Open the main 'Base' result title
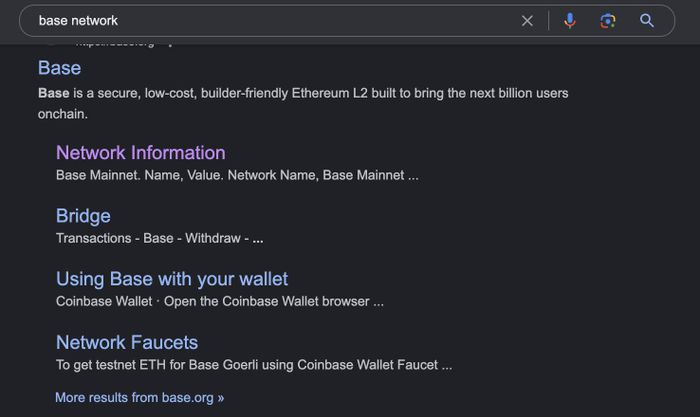This screenshot has width=700, height=417. coord(59,68)
